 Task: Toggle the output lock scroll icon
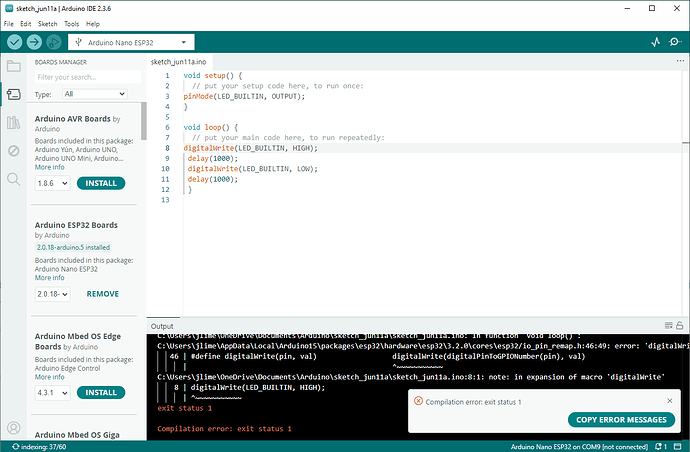point(680,326)
